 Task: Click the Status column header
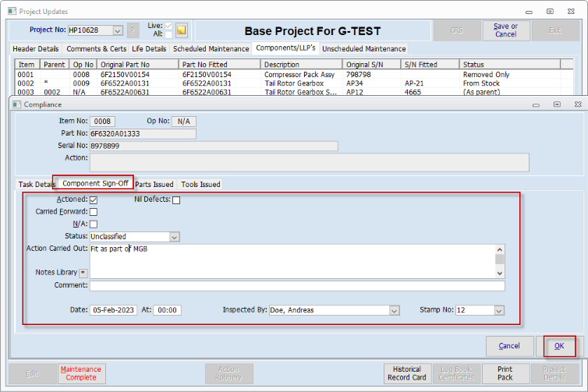click(510, 65)
